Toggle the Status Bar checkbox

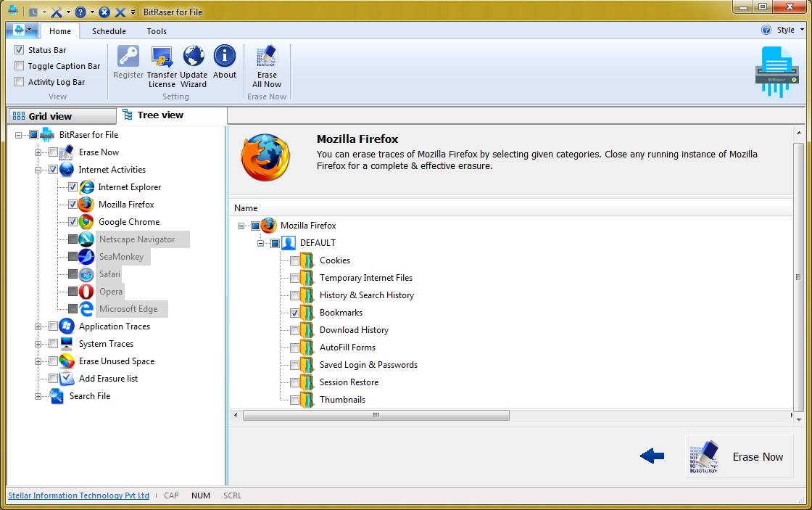[19, 50]
